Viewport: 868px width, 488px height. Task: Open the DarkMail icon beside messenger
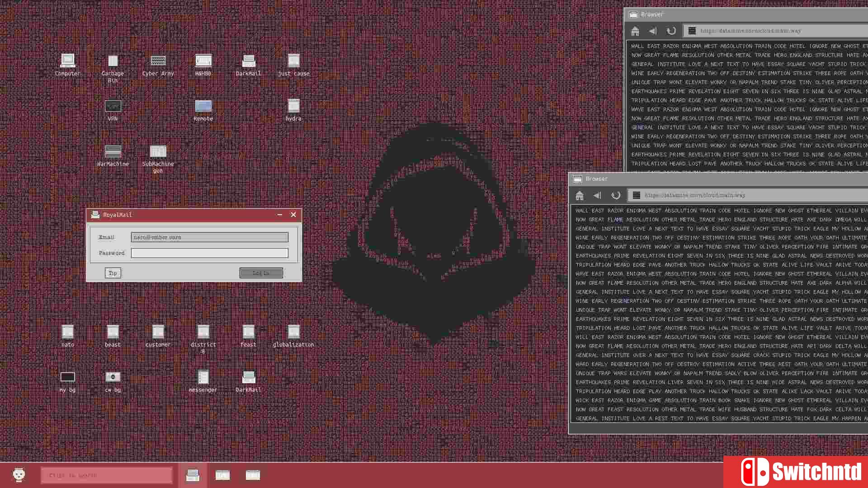point(248,381)
